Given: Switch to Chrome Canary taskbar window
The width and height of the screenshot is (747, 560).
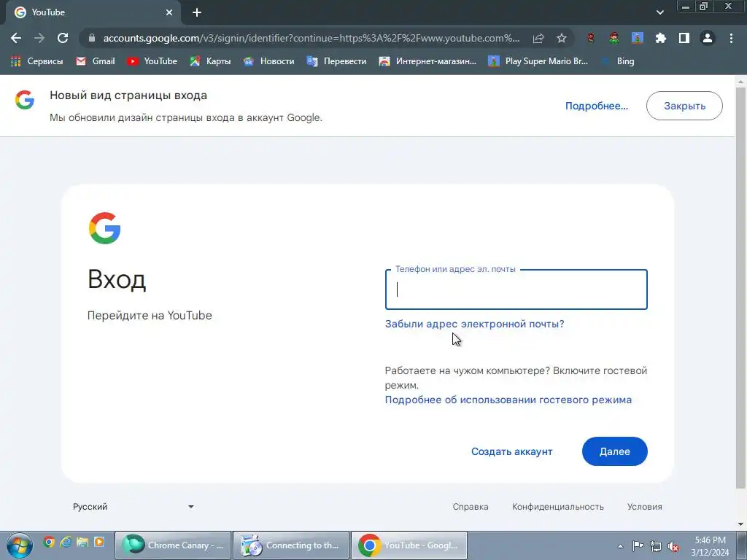Looking at the screenshot, I should (173, 545).
